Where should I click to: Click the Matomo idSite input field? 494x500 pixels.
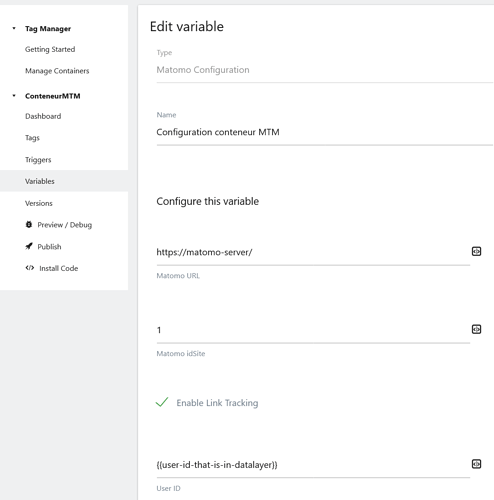[313, 330]
